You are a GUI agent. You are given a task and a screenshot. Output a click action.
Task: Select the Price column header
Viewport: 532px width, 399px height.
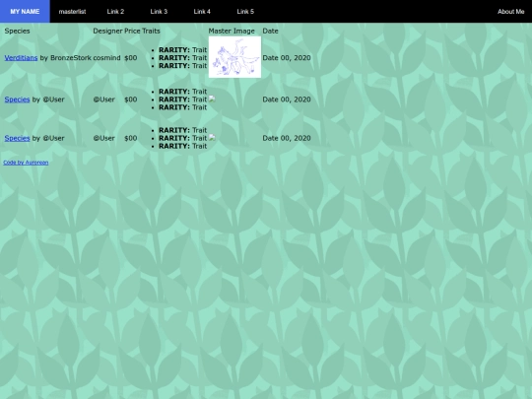[132, 31]
